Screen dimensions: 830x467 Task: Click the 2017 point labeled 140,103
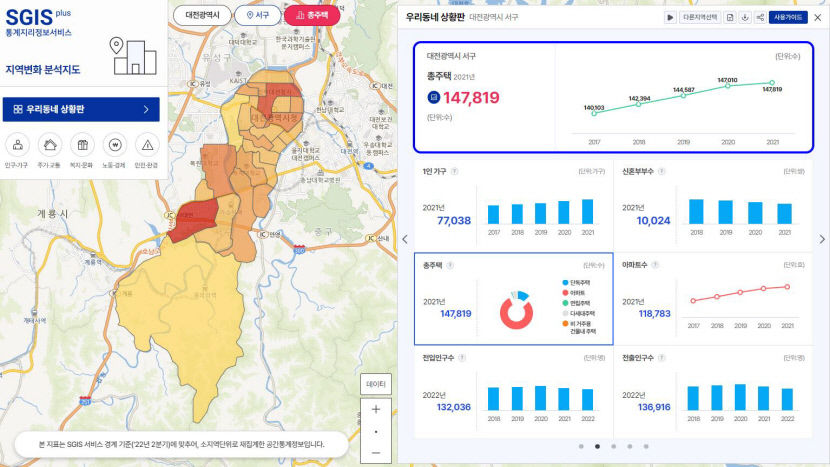click(x=594, y=113)
